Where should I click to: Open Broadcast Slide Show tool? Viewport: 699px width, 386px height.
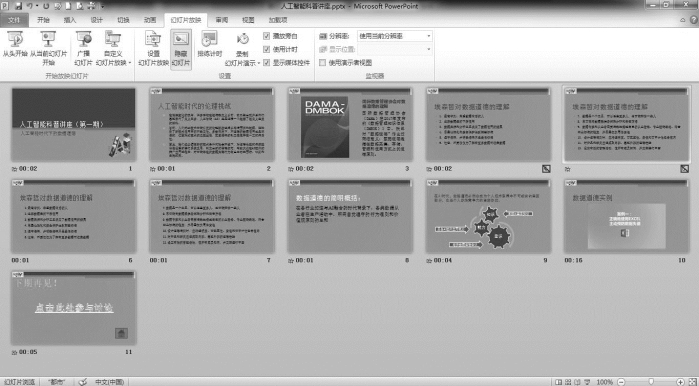pyautogui.click(x=83, y=48)
